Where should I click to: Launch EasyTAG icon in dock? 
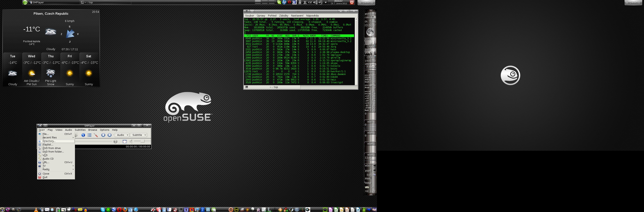click(80, 209)
